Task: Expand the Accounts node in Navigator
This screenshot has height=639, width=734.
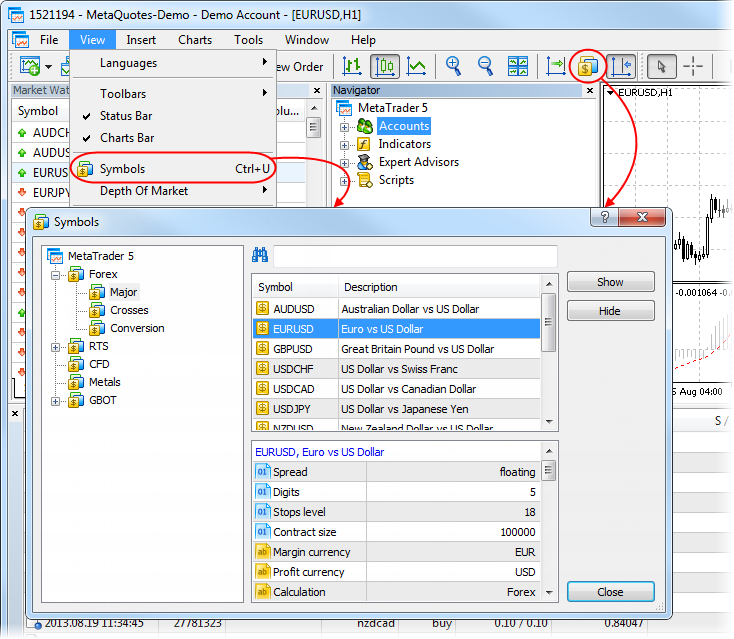Action: [345, 127]
